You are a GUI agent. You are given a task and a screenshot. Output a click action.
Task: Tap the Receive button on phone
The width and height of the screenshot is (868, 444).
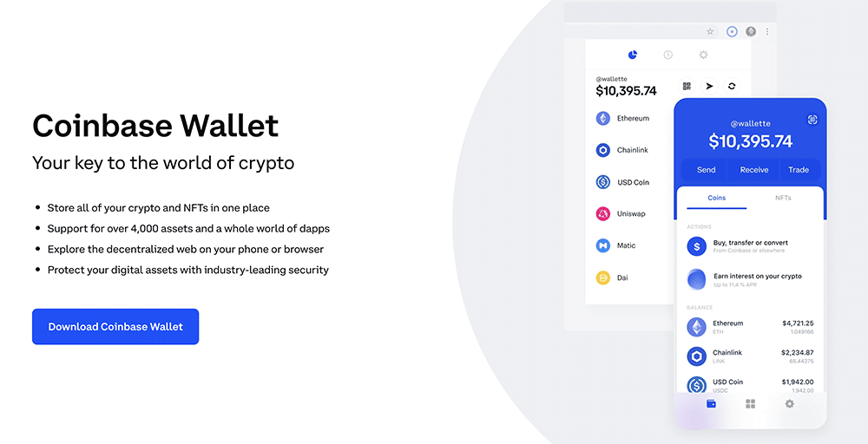(754, 170)
